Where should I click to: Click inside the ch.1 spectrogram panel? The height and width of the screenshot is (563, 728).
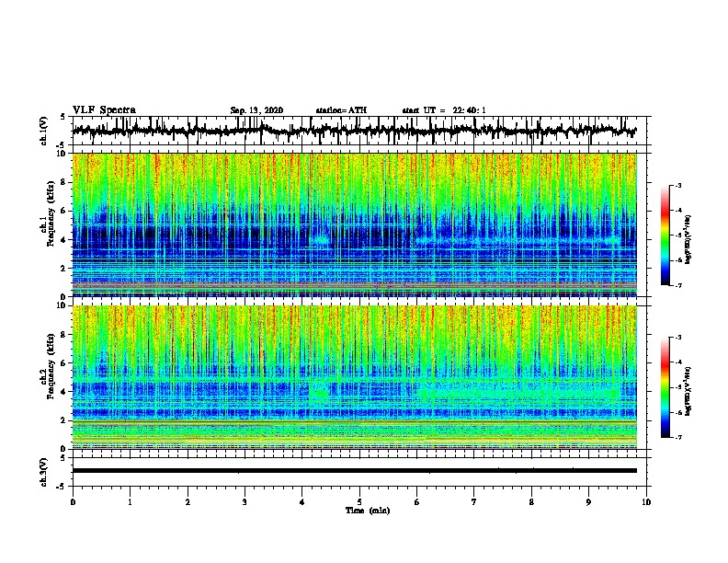pyautogui.click(x=355, y=224)
